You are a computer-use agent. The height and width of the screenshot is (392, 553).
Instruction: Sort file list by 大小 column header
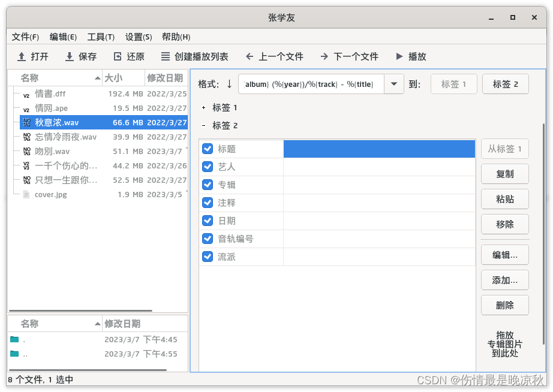click(124, 78)
